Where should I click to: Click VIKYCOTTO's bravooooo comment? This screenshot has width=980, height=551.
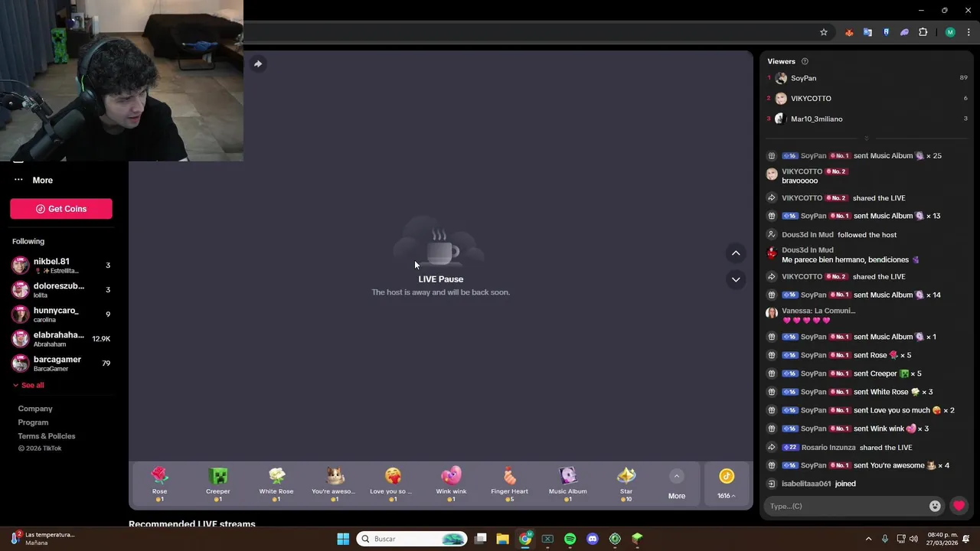(x=799, y=181)
